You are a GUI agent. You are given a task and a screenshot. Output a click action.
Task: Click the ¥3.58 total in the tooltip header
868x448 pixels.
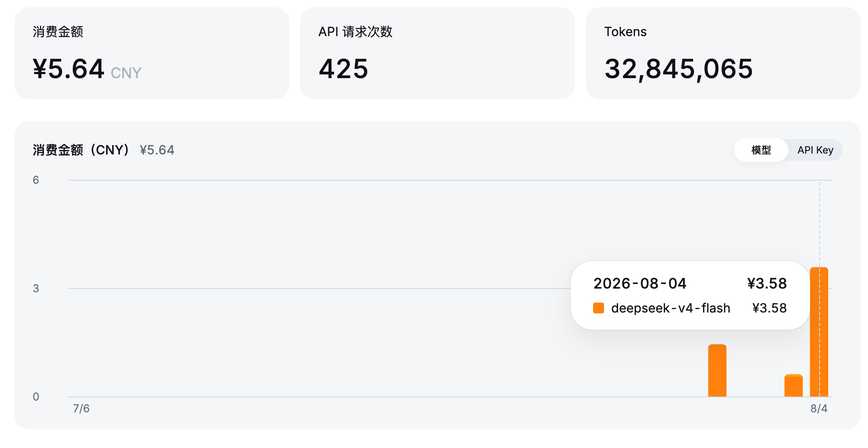767,283
